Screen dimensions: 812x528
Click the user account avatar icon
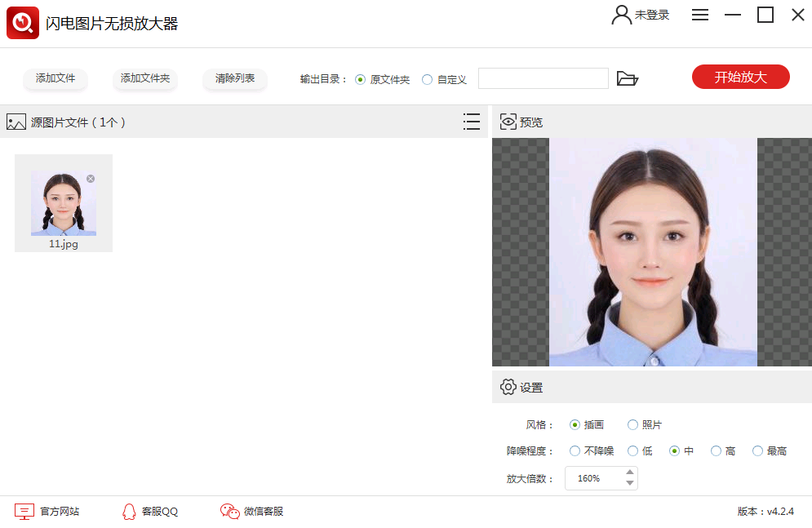(x=621, y=15)
